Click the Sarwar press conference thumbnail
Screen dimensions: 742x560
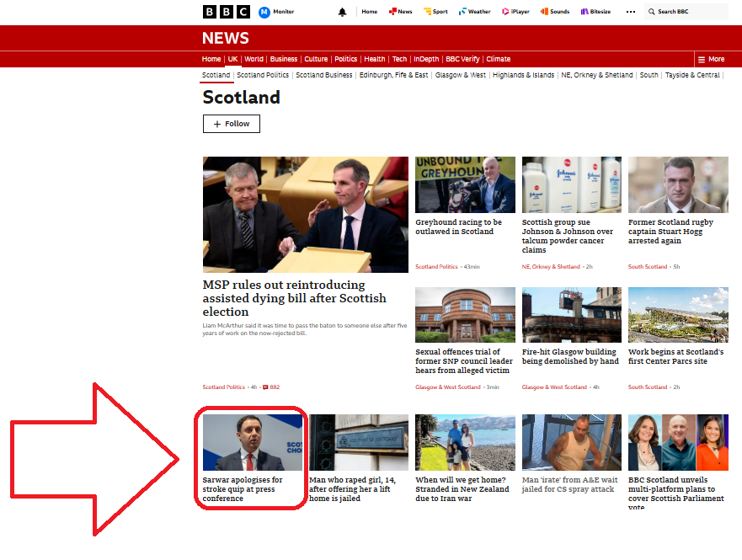click(252, 442)
